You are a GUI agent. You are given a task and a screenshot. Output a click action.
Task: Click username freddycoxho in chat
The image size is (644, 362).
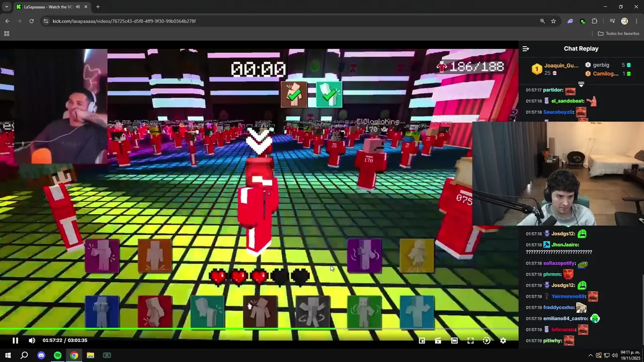558,308
